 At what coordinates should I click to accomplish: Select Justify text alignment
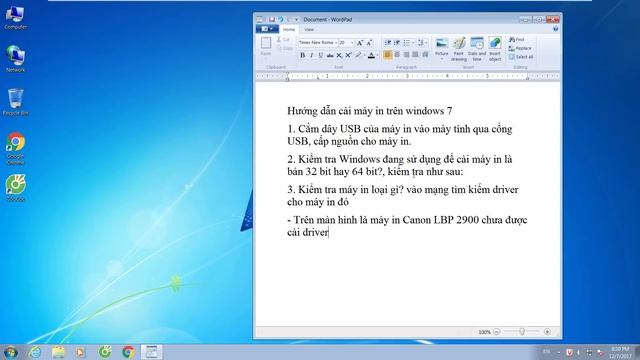(416, 55)
